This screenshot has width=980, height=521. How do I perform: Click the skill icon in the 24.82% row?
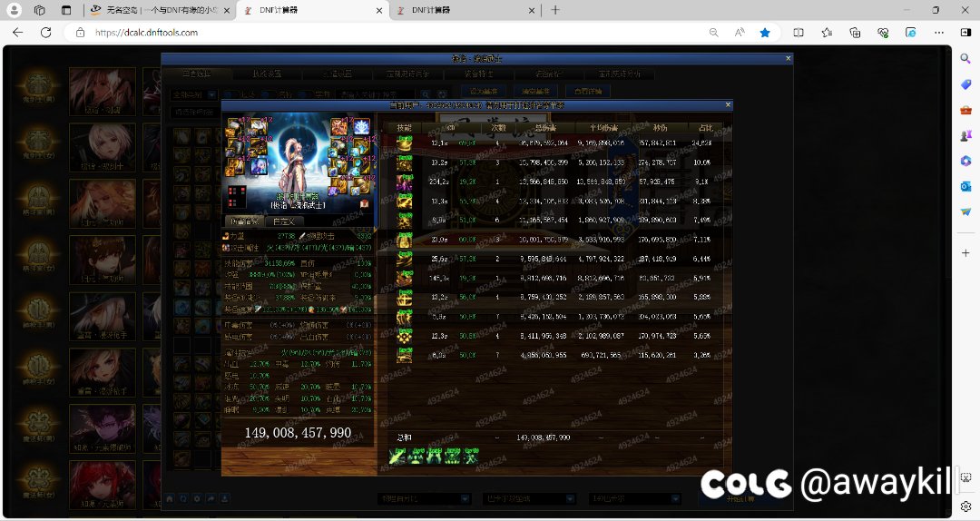tap(405, 143)
